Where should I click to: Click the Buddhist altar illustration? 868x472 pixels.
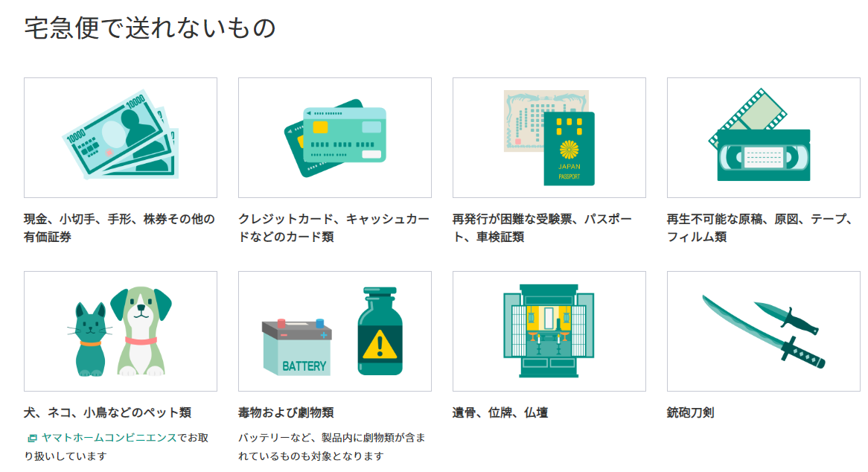[x=549, y=331]
